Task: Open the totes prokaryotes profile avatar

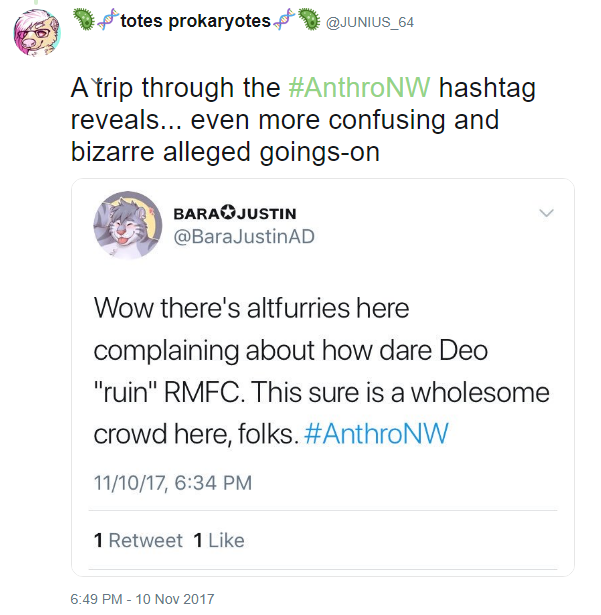Action: (36, 33)
